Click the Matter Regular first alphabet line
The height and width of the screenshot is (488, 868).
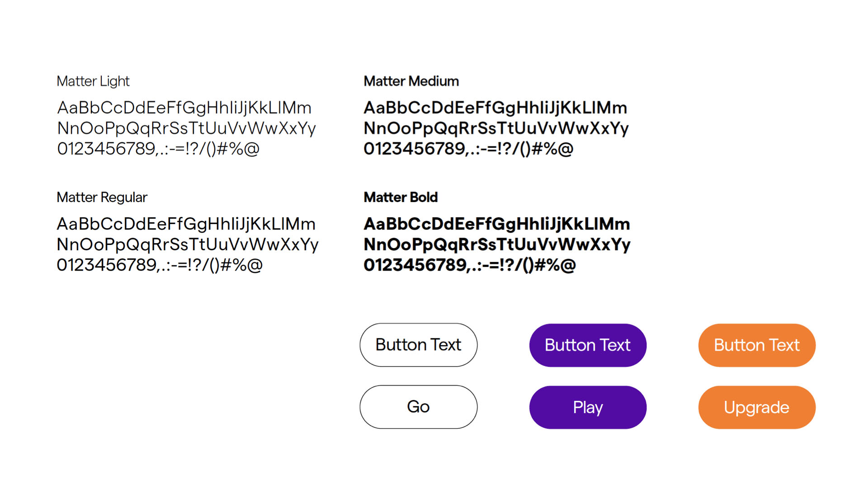coord(186,224)
